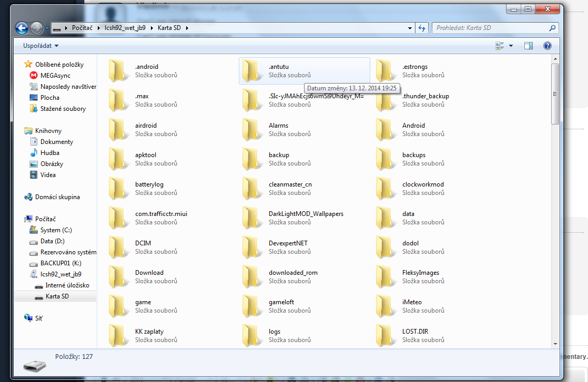The image size is (588, 382).
Task: Open the Uspořádat menu
Action: click(x=40, y=46)
